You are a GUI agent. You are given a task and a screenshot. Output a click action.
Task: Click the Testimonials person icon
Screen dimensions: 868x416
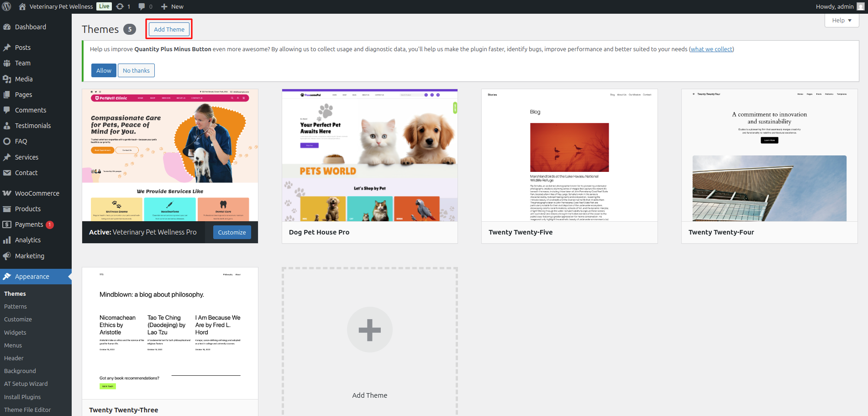click(7, 126)
